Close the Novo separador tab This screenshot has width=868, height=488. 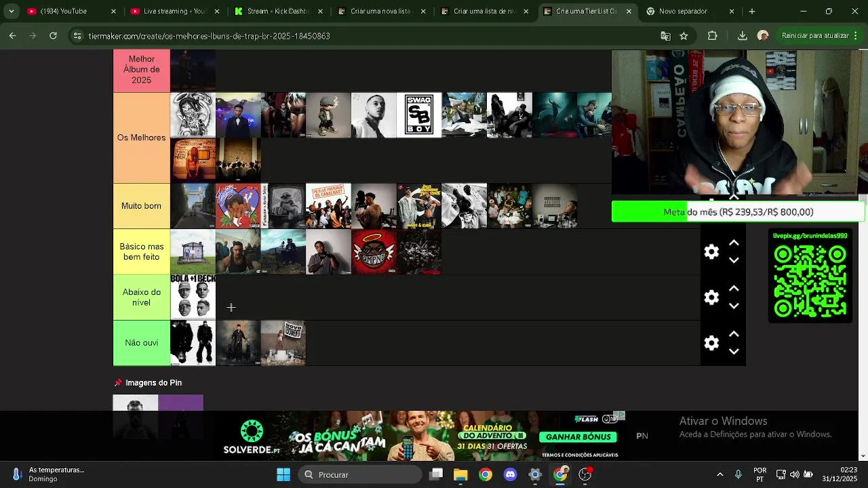click(x=731, y=12)
